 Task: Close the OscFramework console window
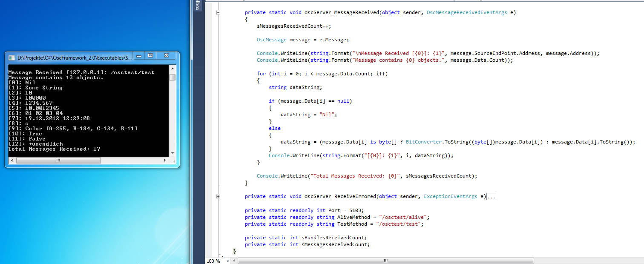click(167, 56)
